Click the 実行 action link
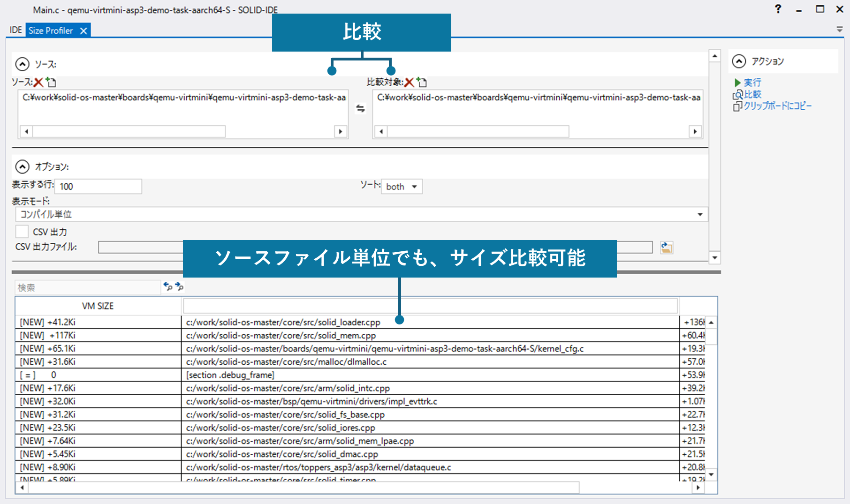The image size is (850, 504). tap(752, 83)
